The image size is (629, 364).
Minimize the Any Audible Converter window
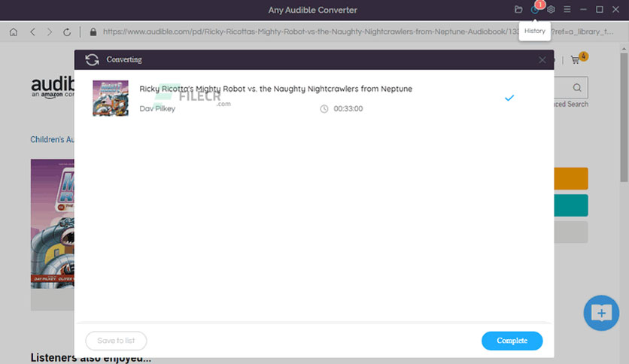(x=583, y=9)
